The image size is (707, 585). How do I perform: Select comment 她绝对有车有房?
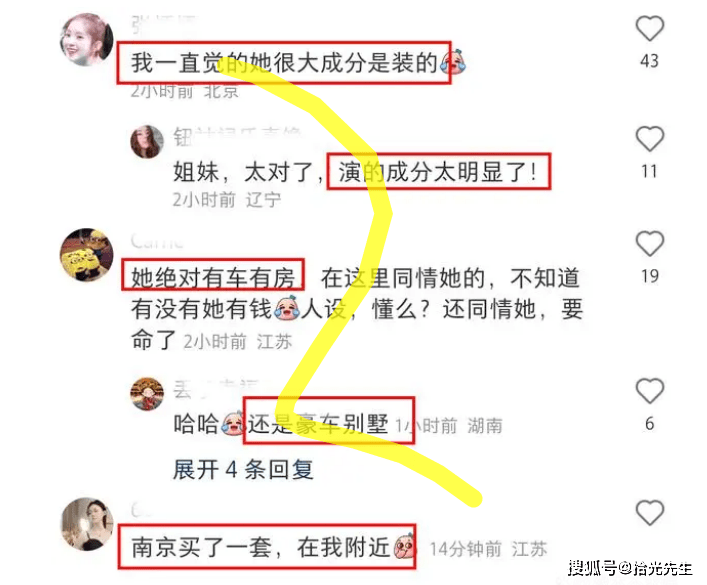coord(213,278)
